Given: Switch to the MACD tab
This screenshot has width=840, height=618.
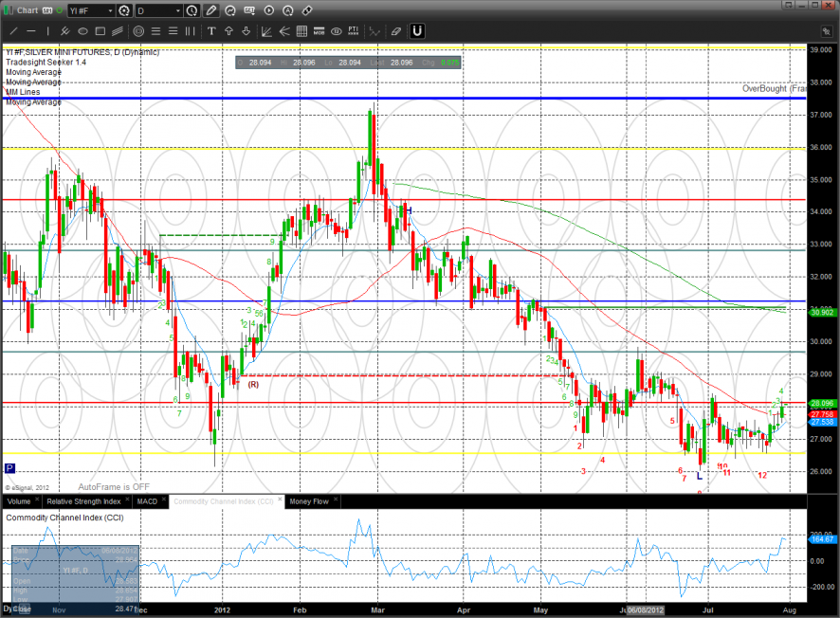Looking at the screenshot, I should click(146, 500).
